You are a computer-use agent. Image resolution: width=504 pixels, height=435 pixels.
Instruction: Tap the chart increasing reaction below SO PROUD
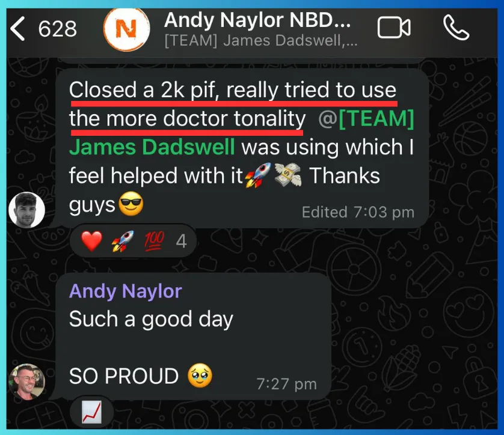(91, 412)
